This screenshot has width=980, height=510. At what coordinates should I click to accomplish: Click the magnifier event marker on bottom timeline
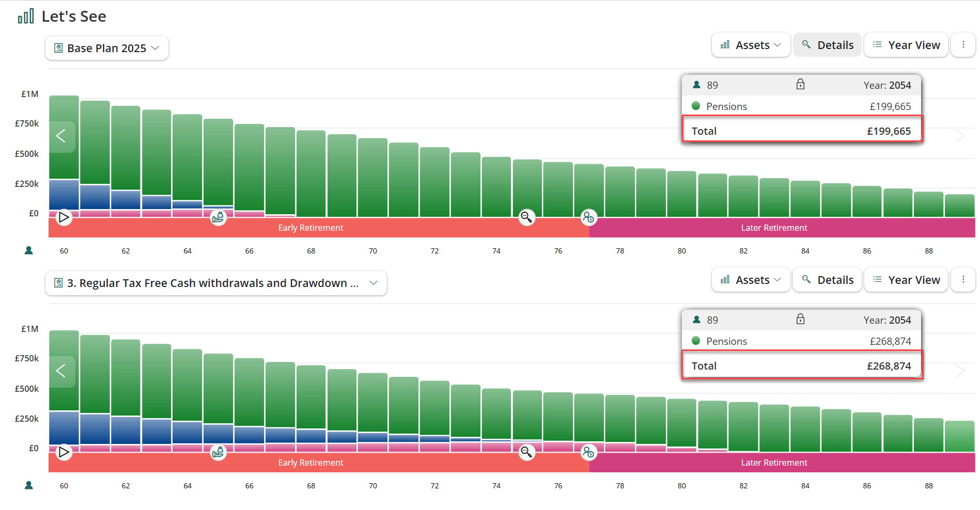pyautogui.click(x=526, y=452)
